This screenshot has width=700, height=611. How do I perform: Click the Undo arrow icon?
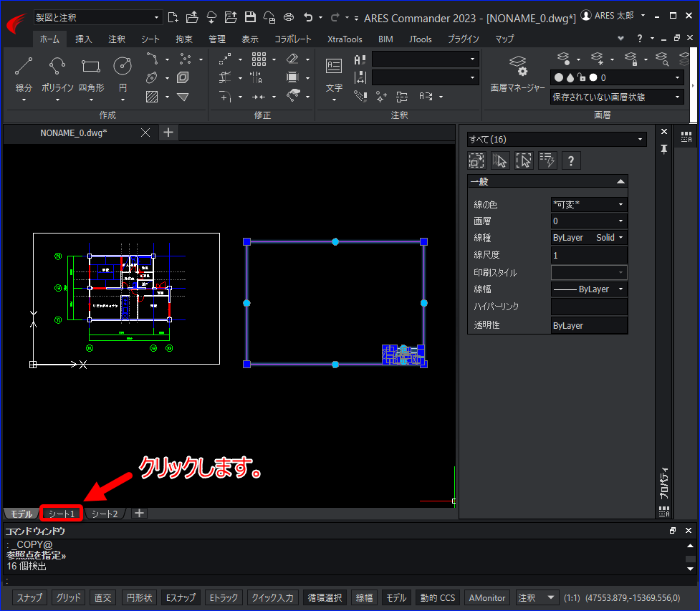308,17
